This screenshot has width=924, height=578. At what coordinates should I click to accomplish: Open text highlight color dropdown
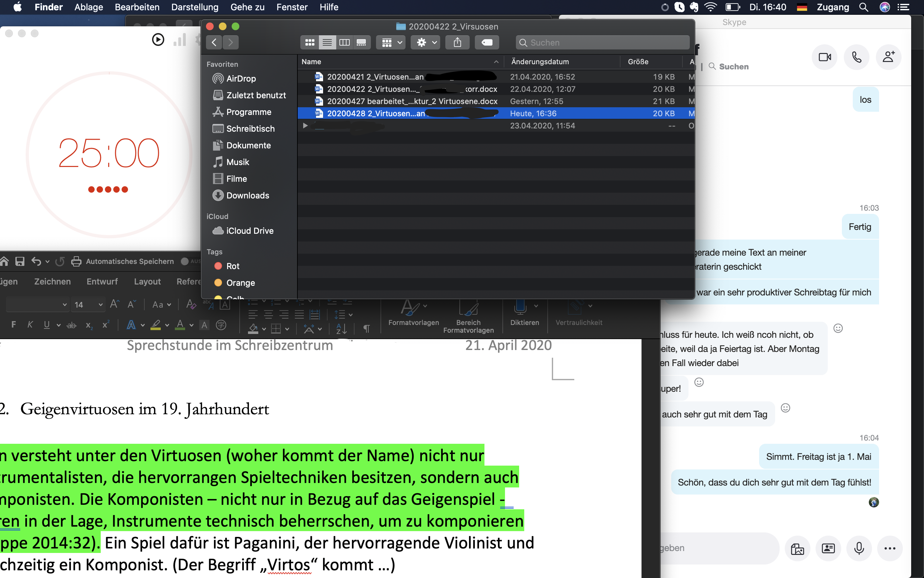coord(167,325)
